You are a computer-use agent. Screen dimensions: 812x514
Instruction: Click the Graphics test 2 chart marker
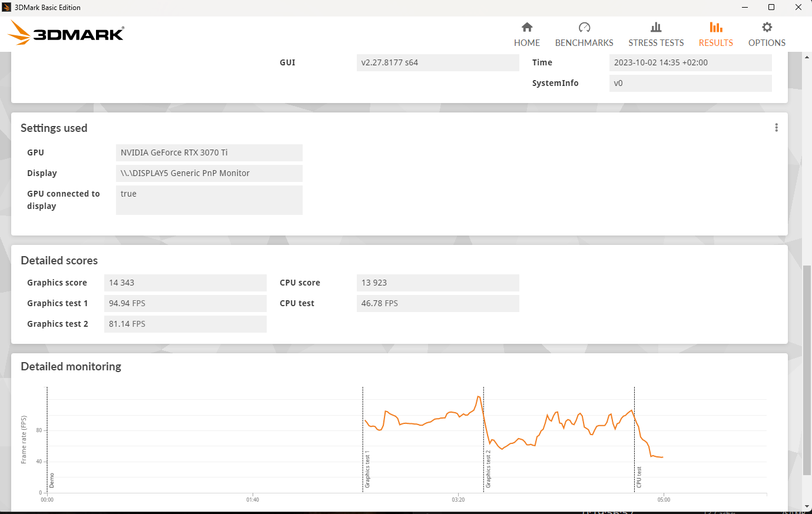488,469
